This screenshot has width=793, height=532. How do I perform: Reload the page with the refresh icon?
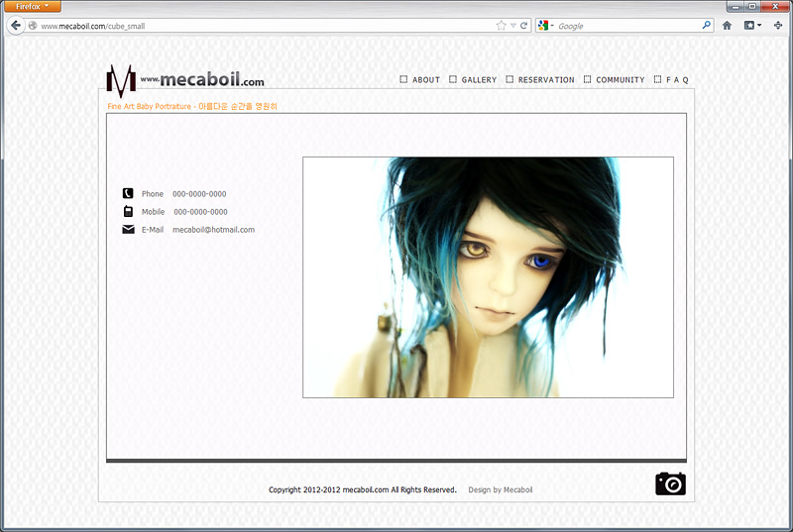523,25
